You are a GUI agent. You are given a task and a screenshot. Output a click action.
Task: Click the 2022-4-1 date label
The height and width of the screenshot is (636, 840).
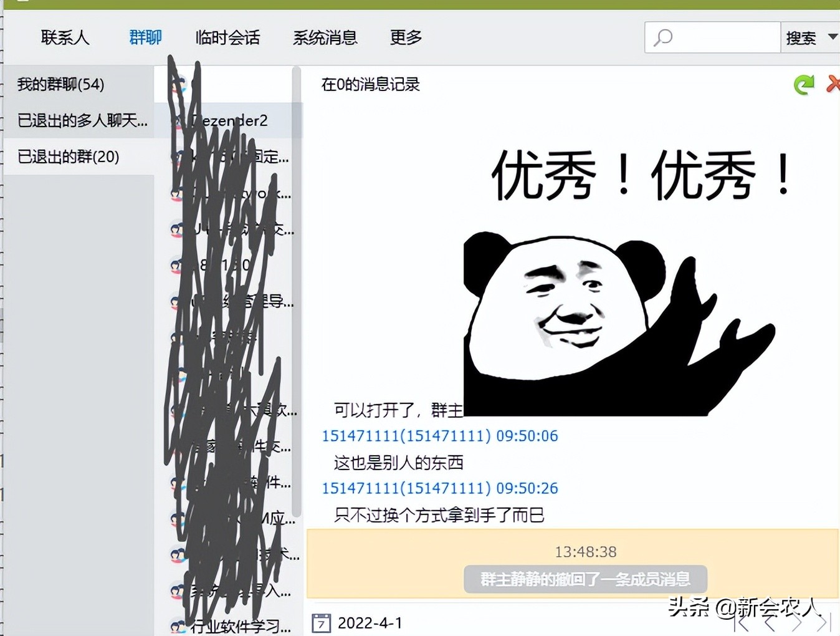point(370,623)
